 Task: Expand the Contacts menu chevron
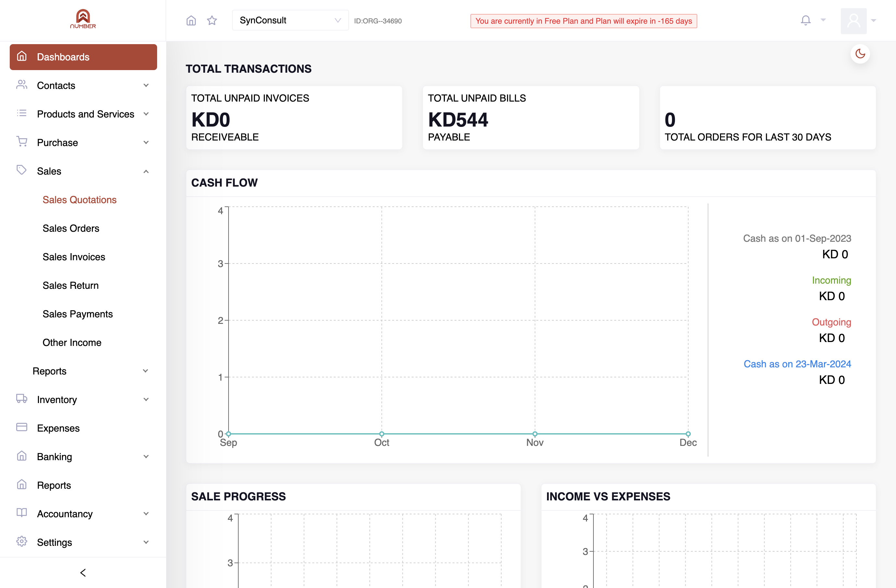tap(146, 85)
